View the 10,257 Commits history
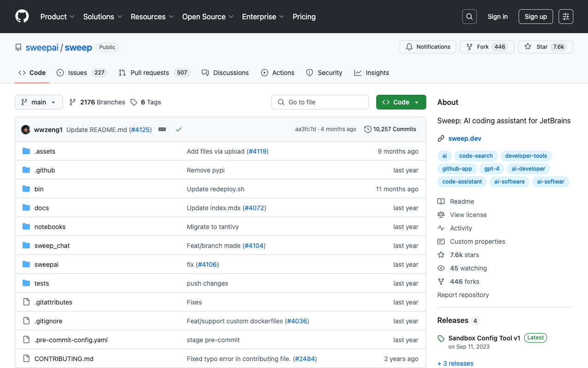The width and height of the screenshot is (588, 368). coord(390,129)
